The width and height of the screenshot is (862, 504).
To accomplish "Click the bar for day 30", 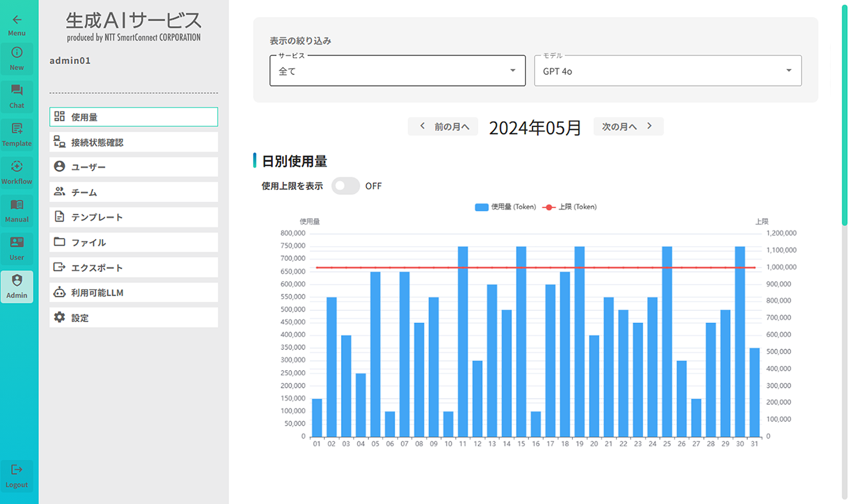I will pyautogui.click(x=740, y=341).
